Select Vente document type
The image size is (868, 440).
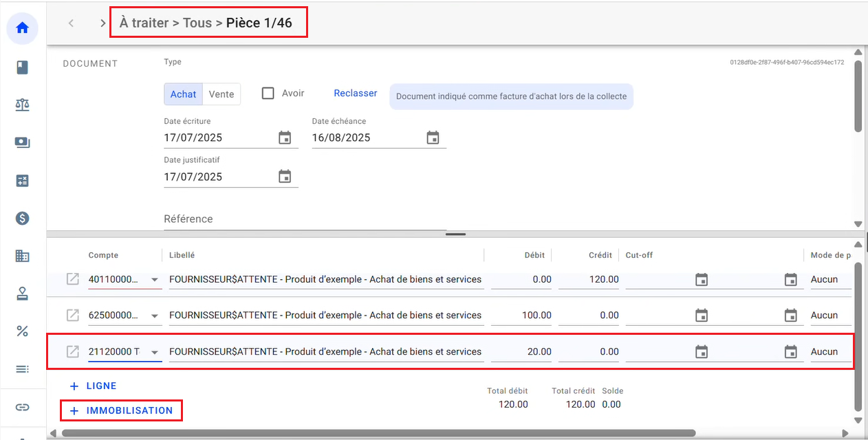click(x=221, y=94)
